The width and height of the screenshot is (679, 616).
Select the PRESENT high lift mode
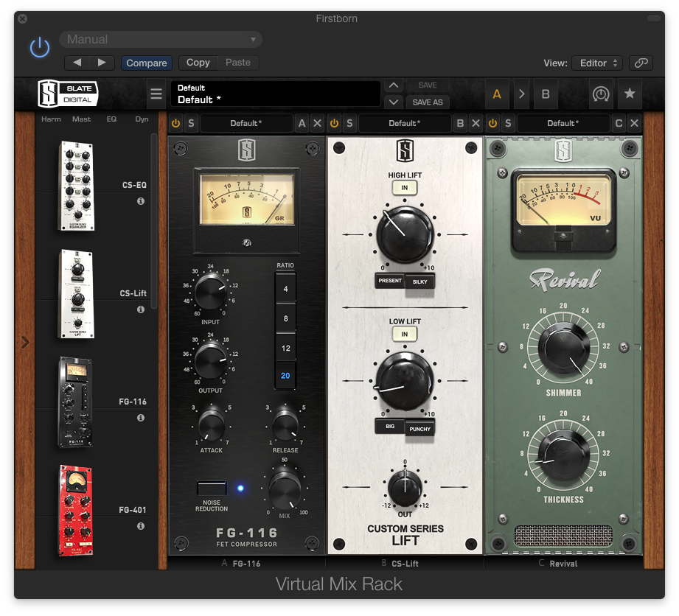(x=390, y=281)
